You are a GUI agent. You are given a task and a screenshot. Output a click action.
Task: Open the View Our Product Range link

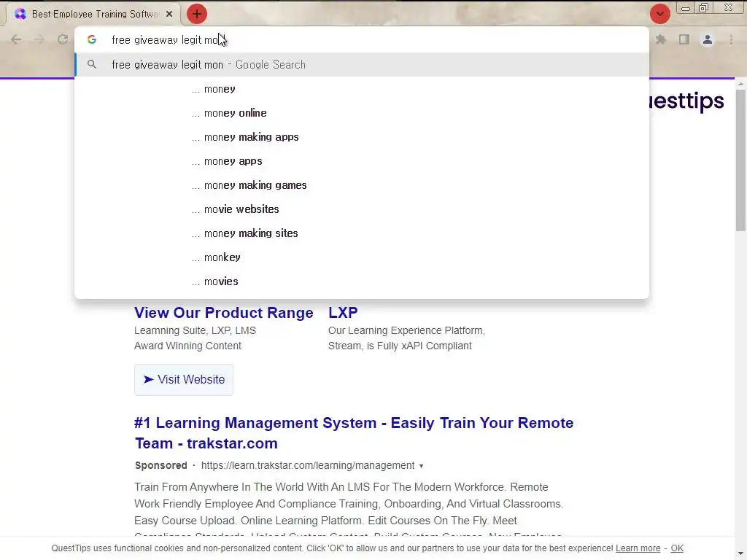[224, 312]
